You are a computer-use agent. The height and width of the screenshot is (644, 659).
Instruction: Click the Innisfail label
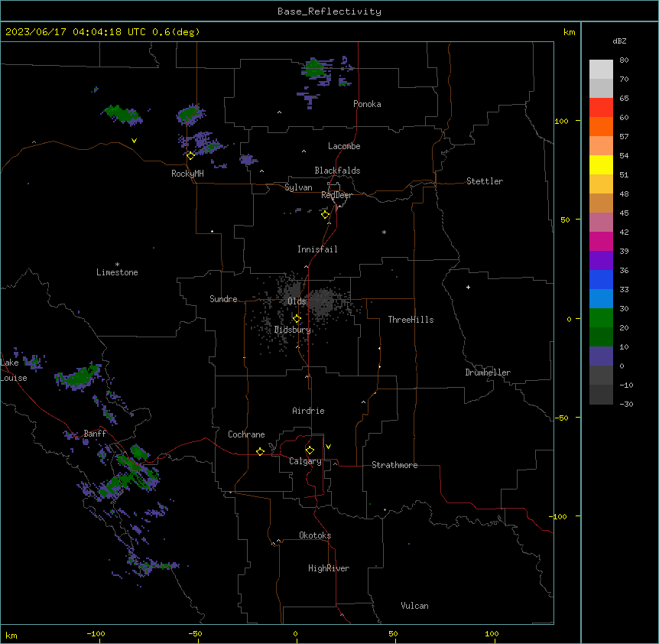317,249
